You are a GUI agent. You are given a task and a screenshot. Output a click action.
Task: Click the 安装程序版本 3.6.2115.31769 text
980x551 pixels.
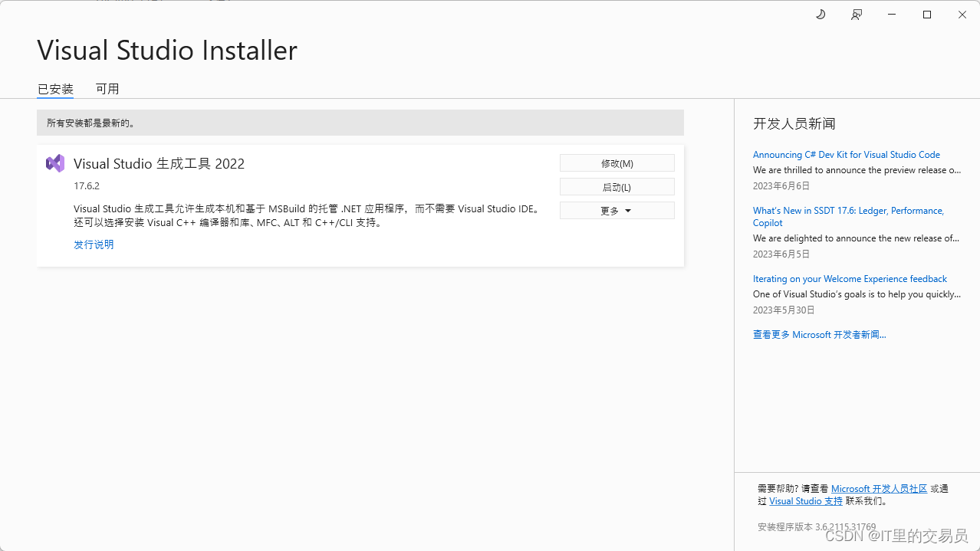tap(817, 527)
